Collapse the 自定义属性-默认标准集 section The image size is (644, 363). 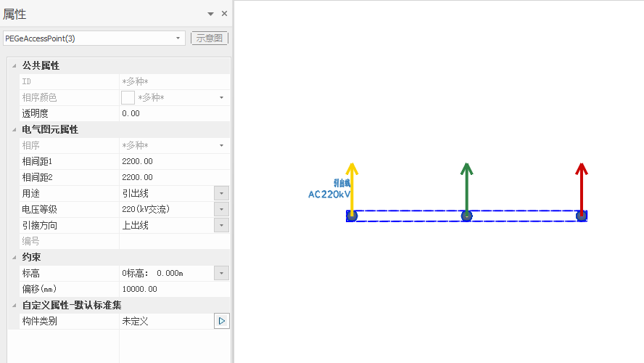click(x=15, y=305)
